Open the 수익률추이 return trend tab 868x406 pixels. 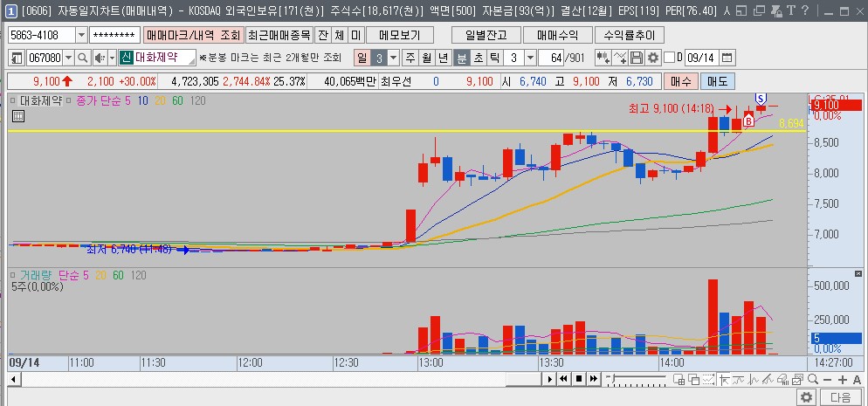(x=630, y=36)
